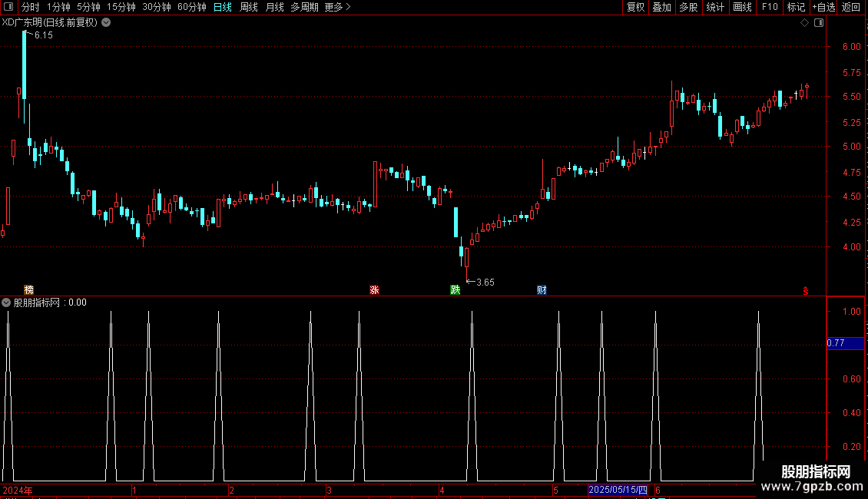This screenshot has height=499, width=868.
Task: Expand the 更多 periods menu
Action: pos(338,7)
